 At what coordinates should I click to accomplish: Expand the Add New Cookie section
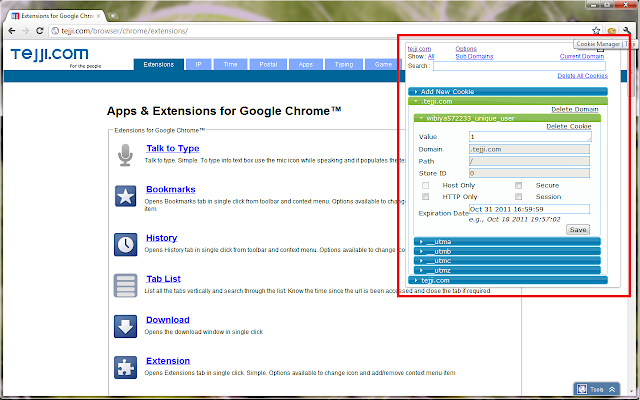508,91
